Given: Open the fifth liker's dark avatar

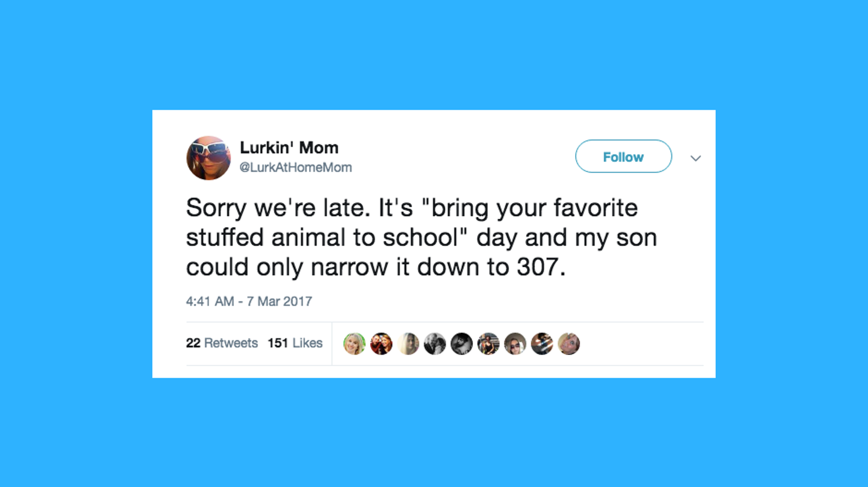Looking at the screenshot, I should [461, 343].
